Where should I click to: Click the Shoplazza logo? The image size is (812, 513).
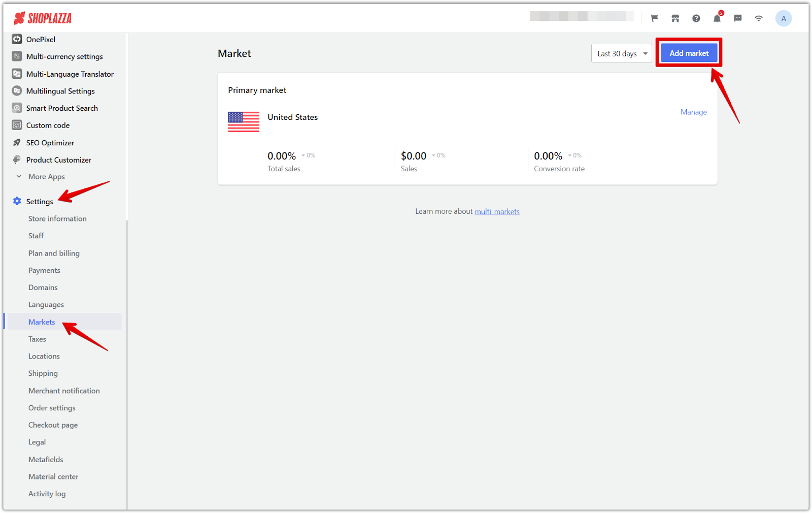(x=43, y=18)
